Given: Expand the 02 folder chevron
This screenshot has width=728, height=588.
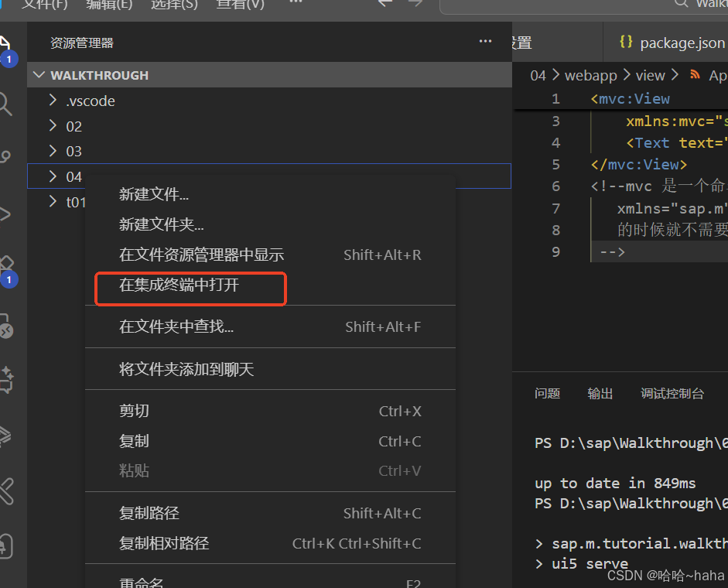Looking at the screenshot, I should [x=53, y=125].
